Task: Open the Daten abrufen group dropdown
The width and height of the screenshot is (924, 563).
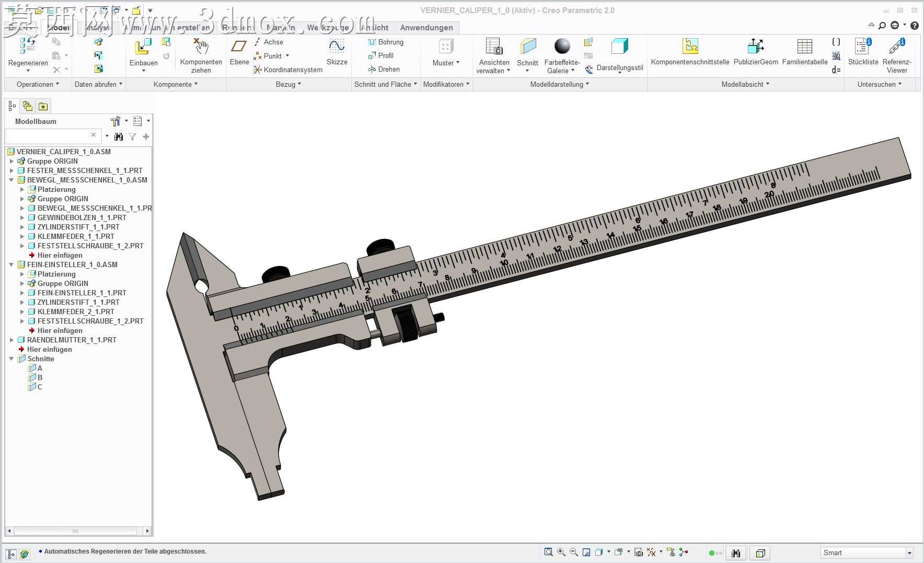Action: click(x=98, y=84)
